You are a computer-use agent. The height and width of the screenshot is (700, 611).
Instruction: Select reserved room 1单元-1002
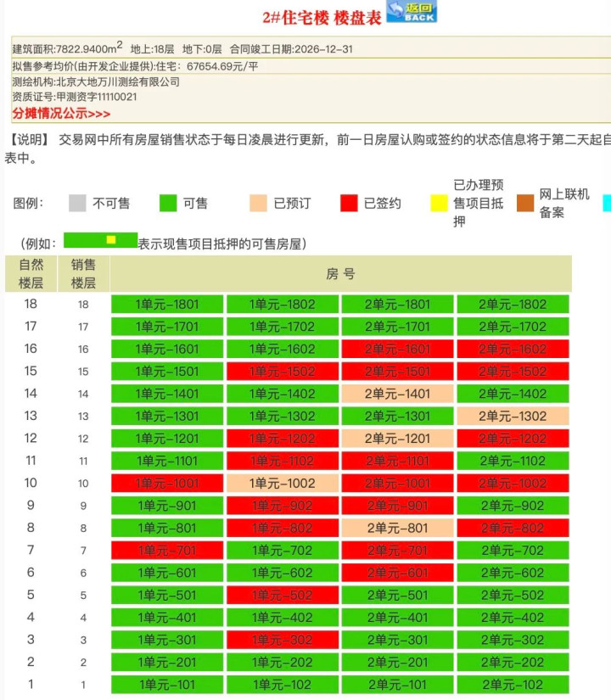click(x=283, y=483)
